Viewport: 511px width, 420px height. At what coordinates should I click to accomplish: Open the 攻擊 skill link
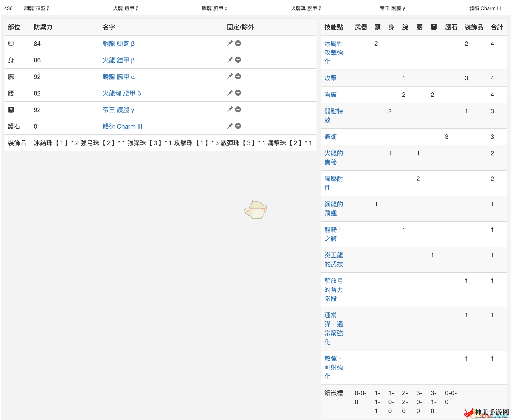[330, 78]
